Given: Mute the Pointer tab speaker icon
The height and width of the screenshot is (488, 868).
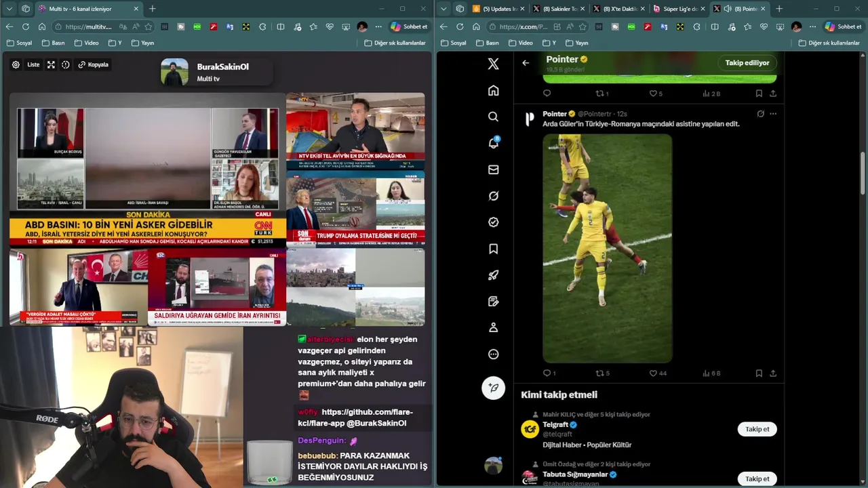Looking at the screenshot, I should point(728,9).
